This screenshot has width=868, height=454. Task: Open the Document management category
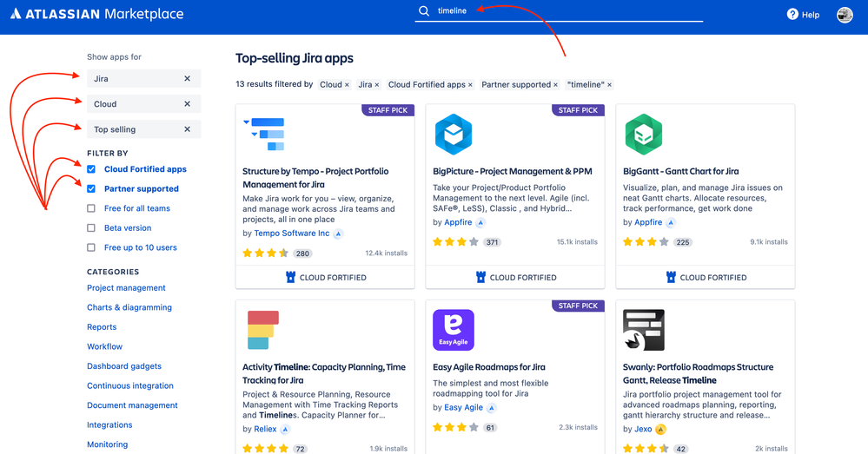coord(132,405)
